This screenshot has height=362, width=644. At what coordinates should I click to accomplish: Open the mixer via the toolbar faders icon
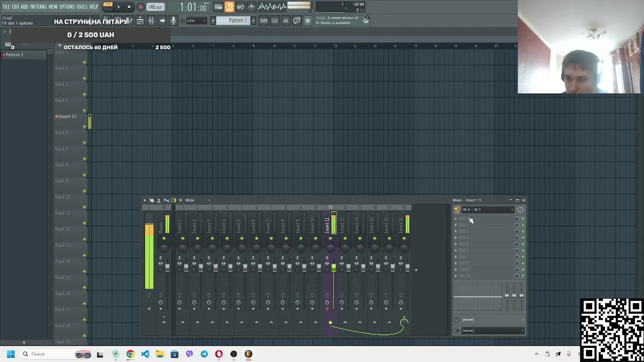151,21
